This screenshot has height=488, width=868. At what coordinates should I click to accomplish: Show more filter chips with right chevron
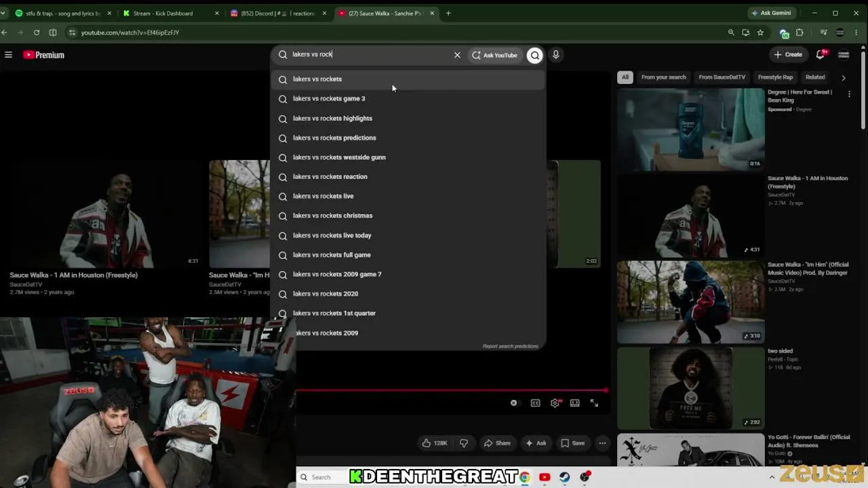[844, 77]
